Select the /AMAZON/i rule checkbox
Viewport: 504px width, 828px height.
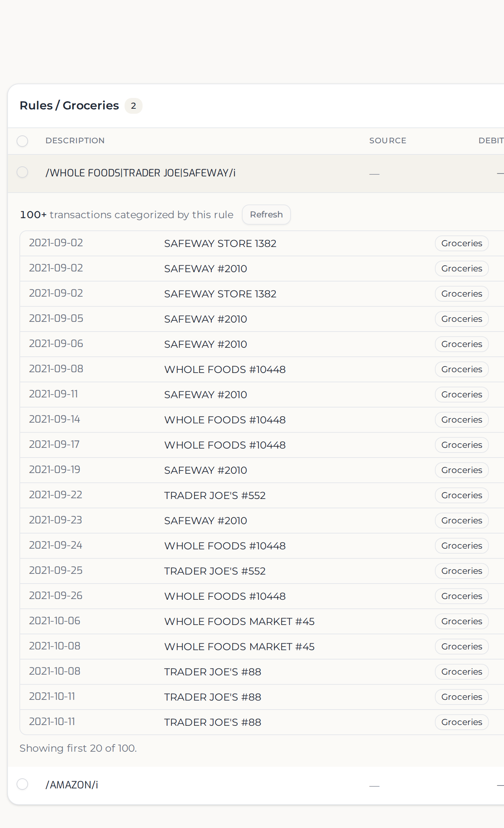click(22, 784)
